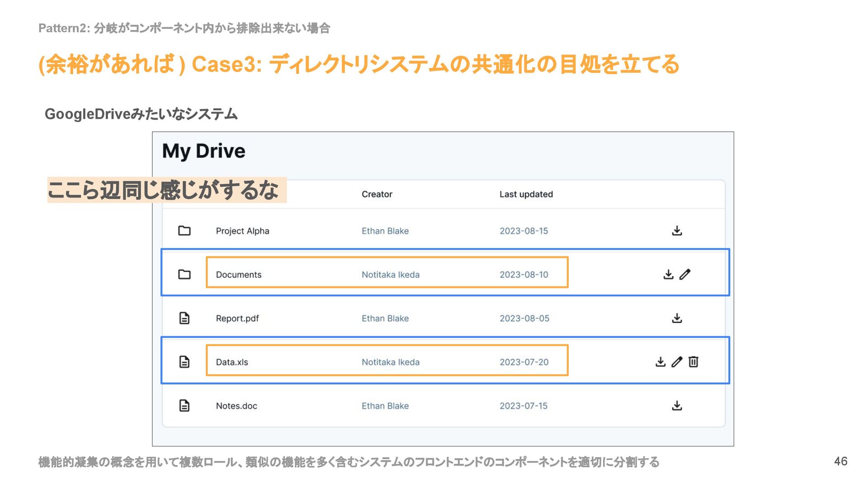The width and height of the screenshot is (868, 488).
Task: Open the Documents folder name
Action: (x=239, y=275)
